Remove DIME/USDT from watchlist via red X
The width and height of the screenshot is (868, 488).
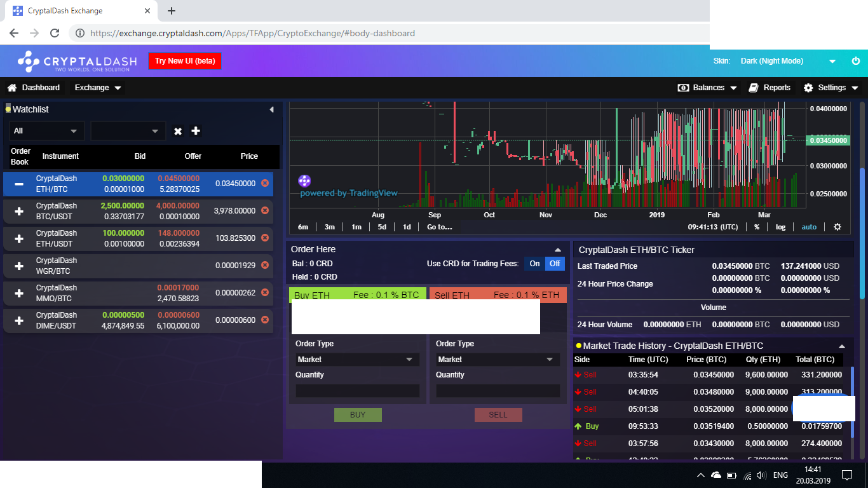pyautogui.click(x=265, y=320)
